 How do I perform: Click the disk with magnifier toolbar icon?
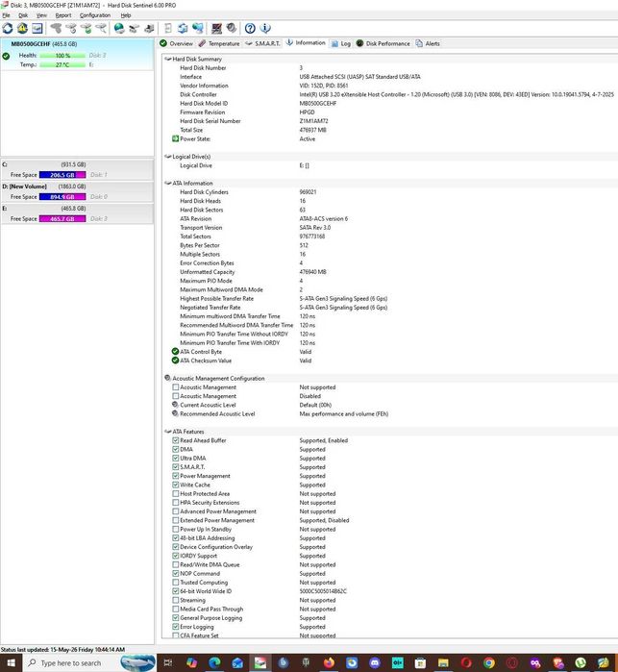coord(101,28)
